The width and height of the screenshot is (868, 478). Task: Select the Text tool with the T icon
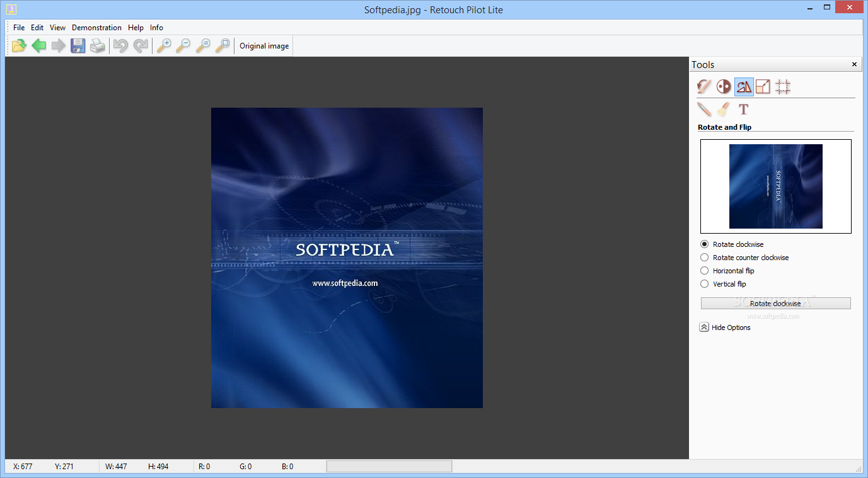pyautogui.click(x=744, y=109)
